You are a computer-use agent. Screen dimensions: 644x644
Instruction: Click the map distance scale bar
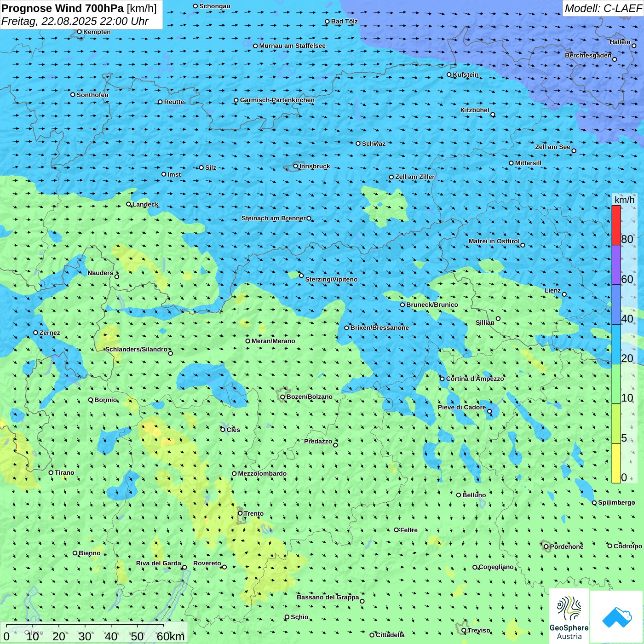click(x=94, y=632)
